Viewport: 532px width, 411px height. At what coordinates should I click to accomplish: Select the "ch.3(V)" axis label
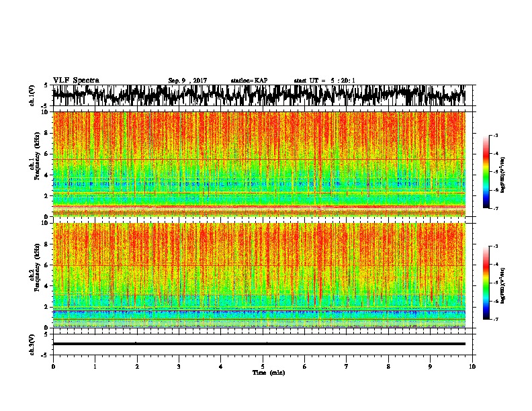click(x=32, y=345)
